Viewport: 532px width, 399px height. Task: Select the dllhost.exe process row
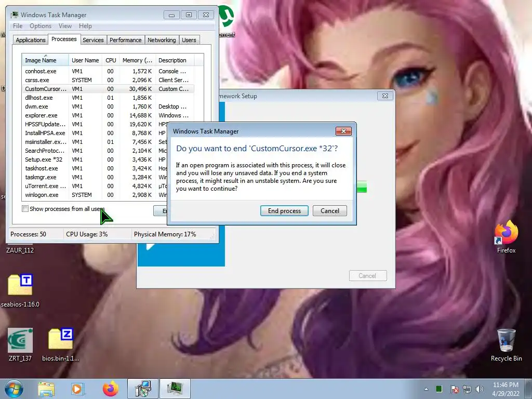109,98
